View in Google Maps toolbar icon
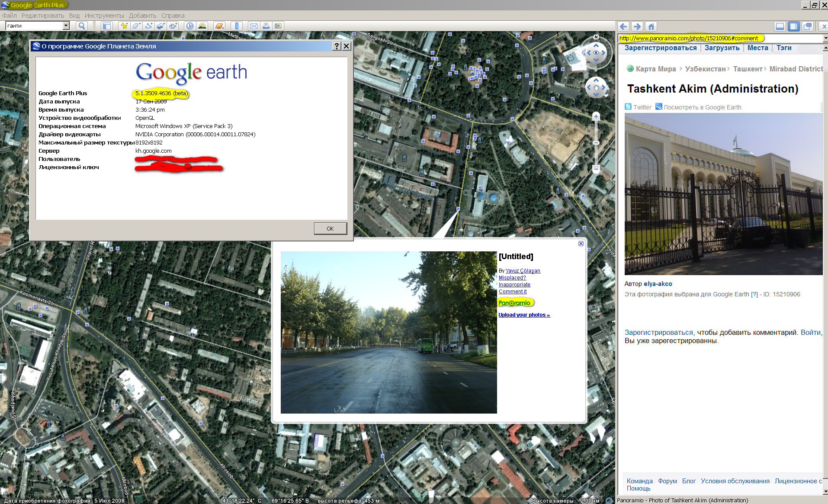The image size is (828, 504). pyautogui.click(x=278, y=26)
